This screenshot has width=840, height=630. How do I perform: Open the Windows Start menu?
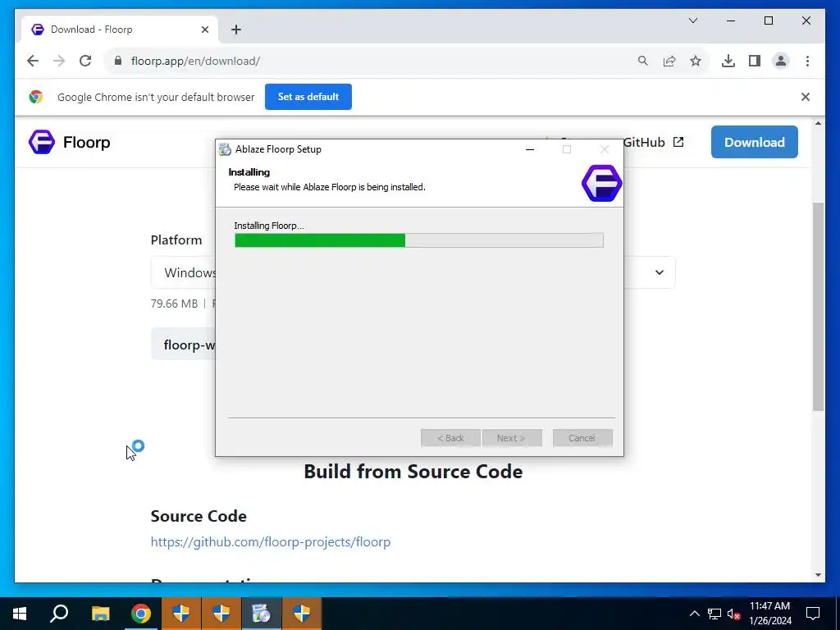(20, 614)
